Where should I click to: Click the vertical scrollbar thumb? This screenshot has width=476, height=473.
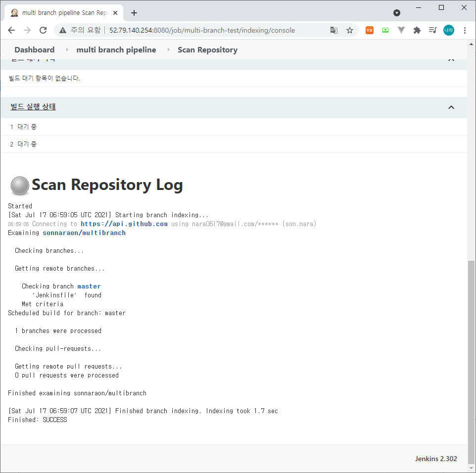pos(471,361)
